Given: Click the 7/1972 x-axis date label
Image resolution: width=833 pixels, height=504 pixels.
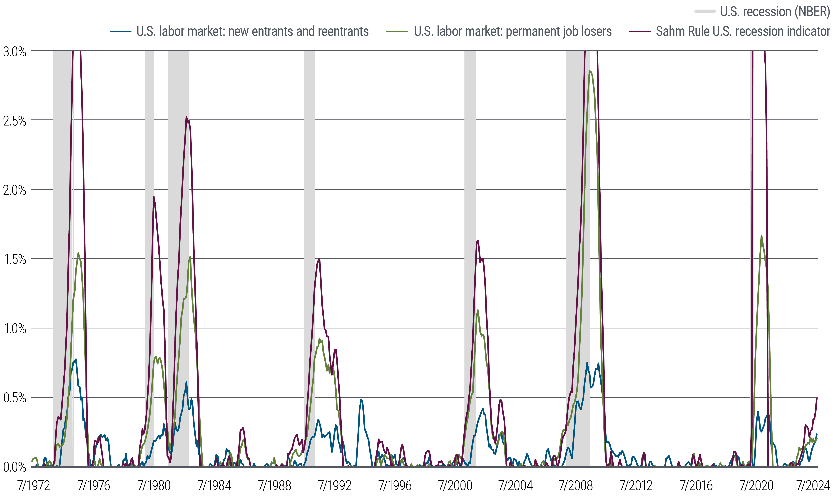Looking at the screenshot, I should (33, 486).
